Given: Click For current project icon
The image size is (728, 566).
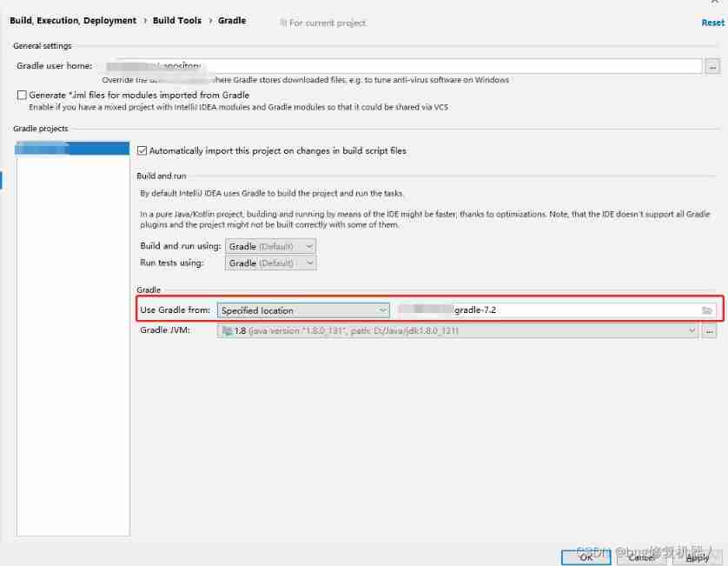Looking at the screenshot, I should [282, 23].
